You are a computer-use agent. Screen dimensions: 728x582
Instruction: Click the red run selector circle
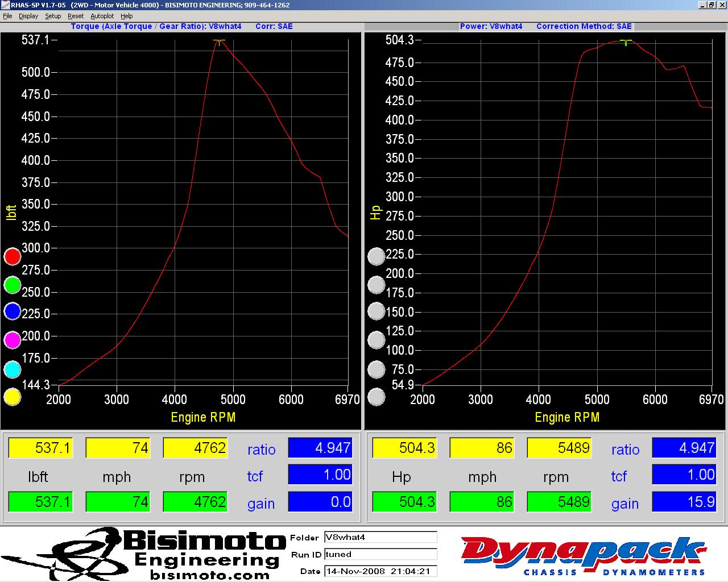[13, 257]
